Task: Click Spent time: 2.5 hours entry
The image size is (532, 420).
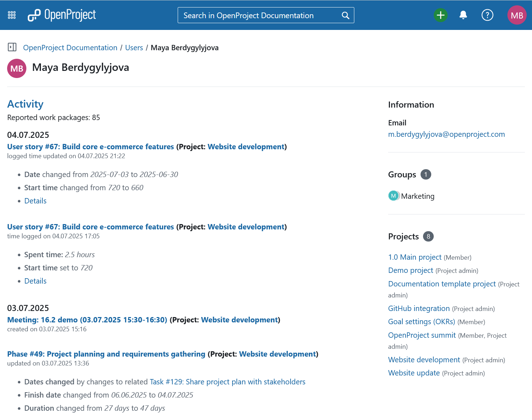Action: coord(59,254)
